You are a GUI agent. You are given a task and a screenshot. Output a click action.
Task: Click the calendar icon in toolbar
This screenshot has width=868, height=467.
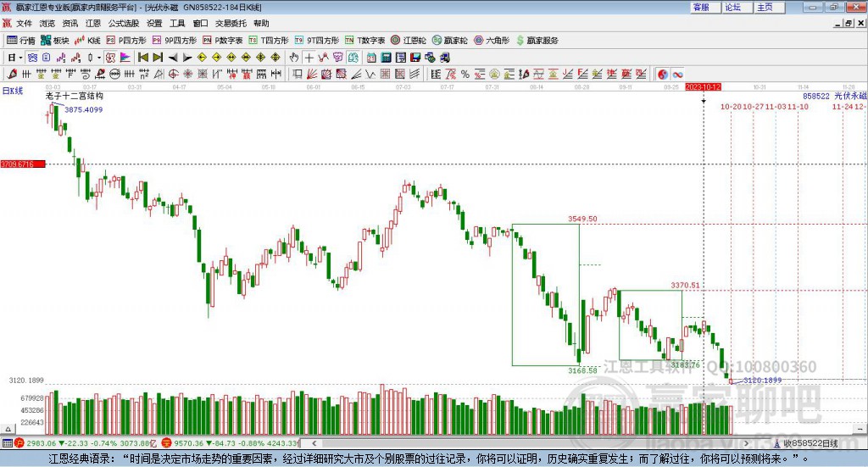(371, 58)
